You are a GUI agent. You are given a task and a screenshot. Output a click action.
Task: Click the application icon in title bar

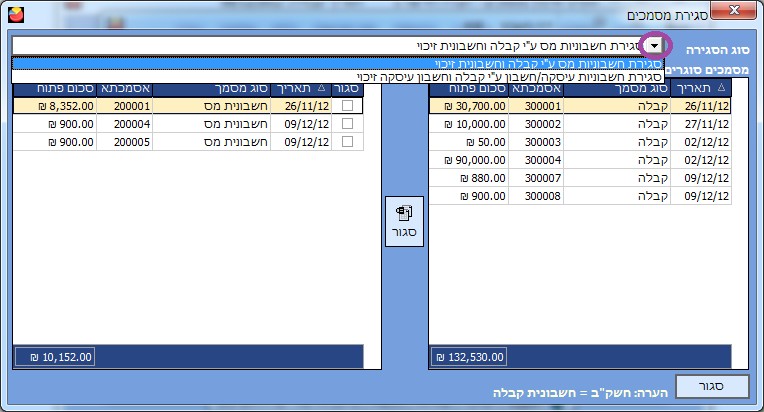tap(13, 15)
